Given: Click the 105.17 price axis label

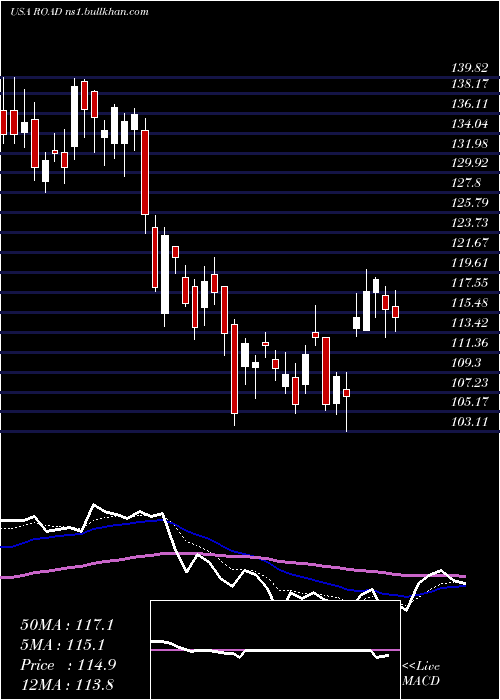Looking at the screenshot, I should pyautogui.click(x=470, y=402).
